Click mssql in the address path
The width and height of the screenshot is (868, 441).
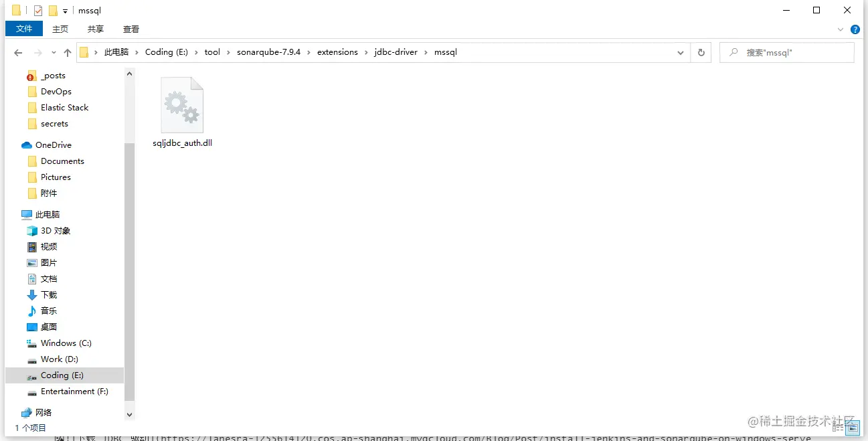446,52
